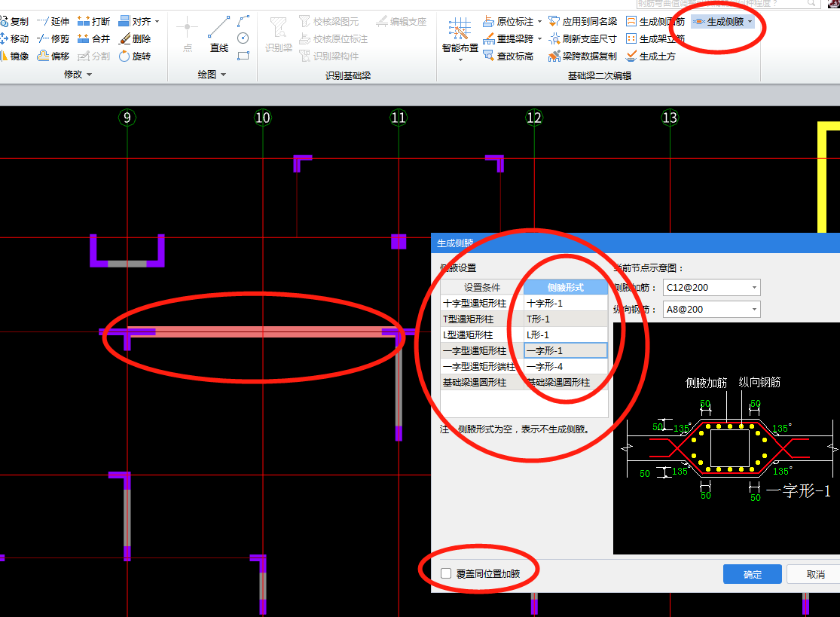Viewport: 840px width, 617px height.
Task: Click the T型遇矩形柱 row label
Action: [x=482, y=319]
